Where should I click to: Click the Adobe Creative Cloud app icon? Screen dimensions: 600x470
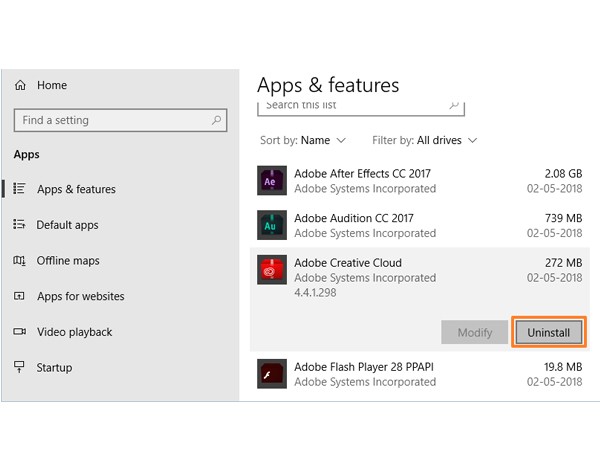(272, 271)
